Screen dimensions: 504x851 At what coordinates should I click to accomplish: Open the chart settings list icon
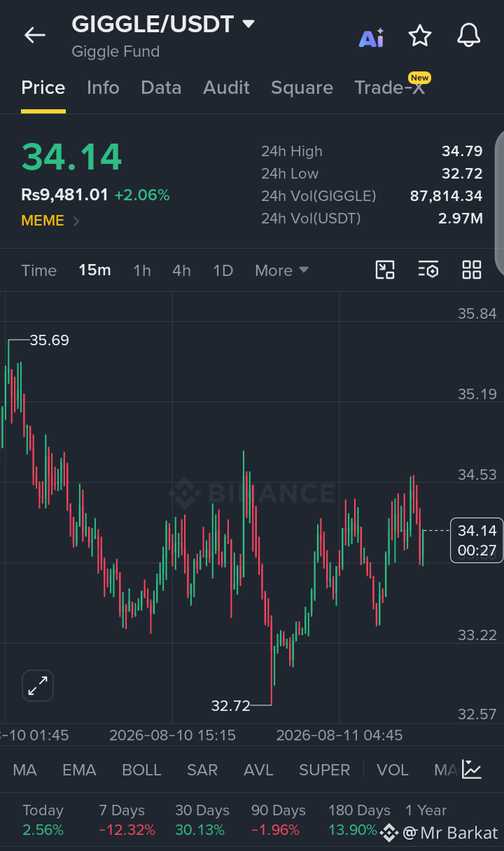coord(428,270)
